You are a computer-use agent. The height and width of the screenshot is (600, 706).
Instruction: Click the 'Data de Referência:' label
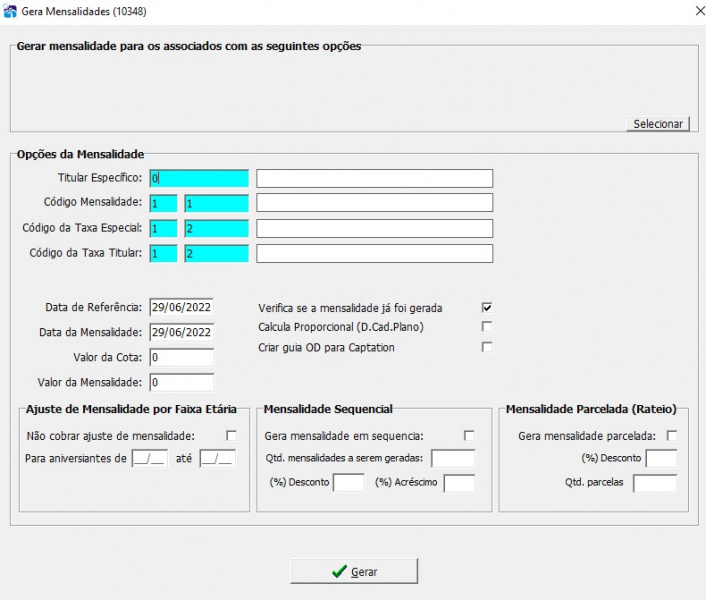(x=93, y=307)
